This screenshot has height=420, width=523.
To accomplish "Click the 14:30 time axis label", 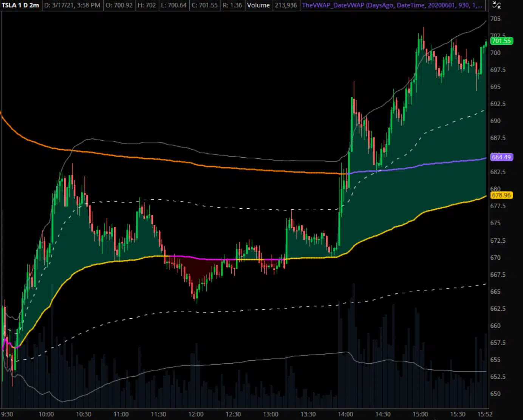I will click(383, 414).
